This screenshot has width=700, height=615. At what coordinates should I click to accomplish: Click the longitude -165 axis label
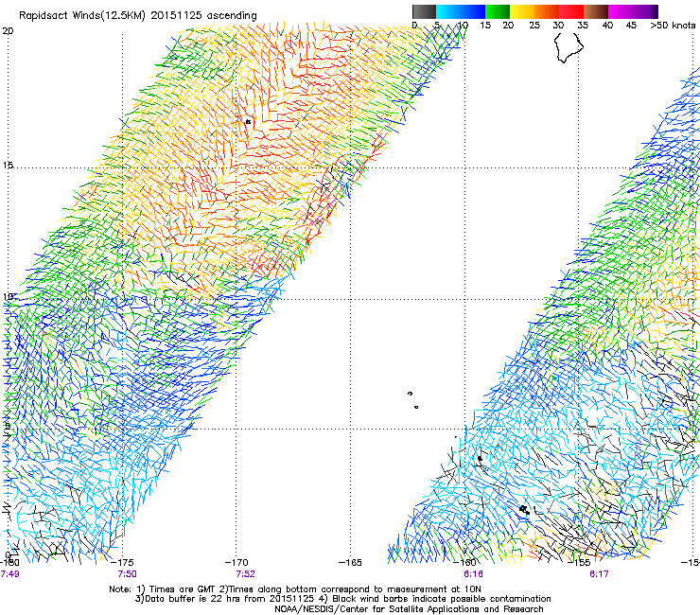(350, 563)
